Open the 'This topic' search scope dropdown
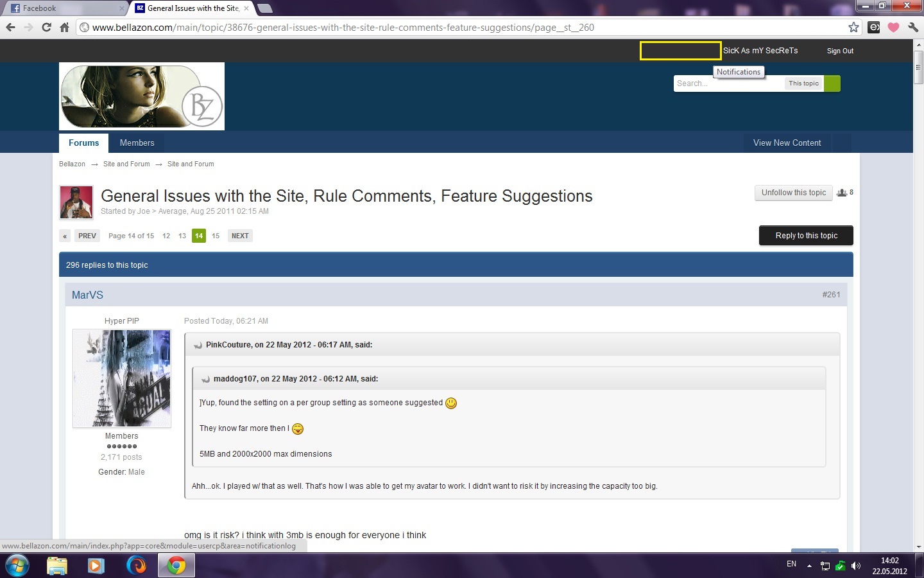The image size is (924, 578). pyautogui.click(x=803, y=83)
